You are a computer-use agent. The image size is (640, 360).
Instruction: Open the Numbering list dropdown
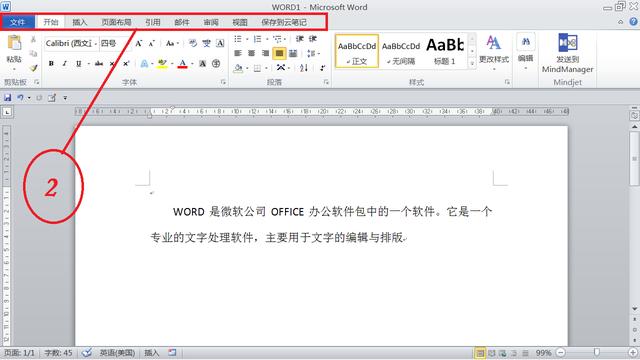[x=267, y=39]
